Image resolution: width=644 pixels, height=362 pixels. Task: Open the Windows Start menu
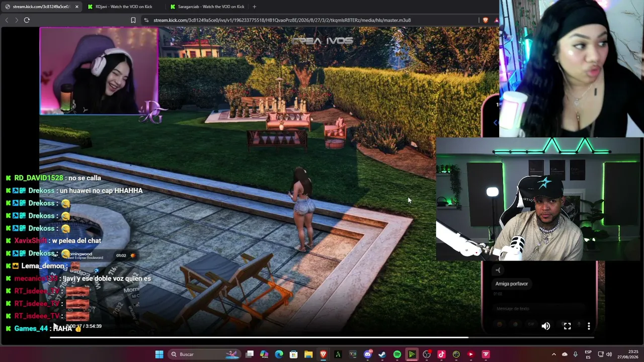[159, 354]
